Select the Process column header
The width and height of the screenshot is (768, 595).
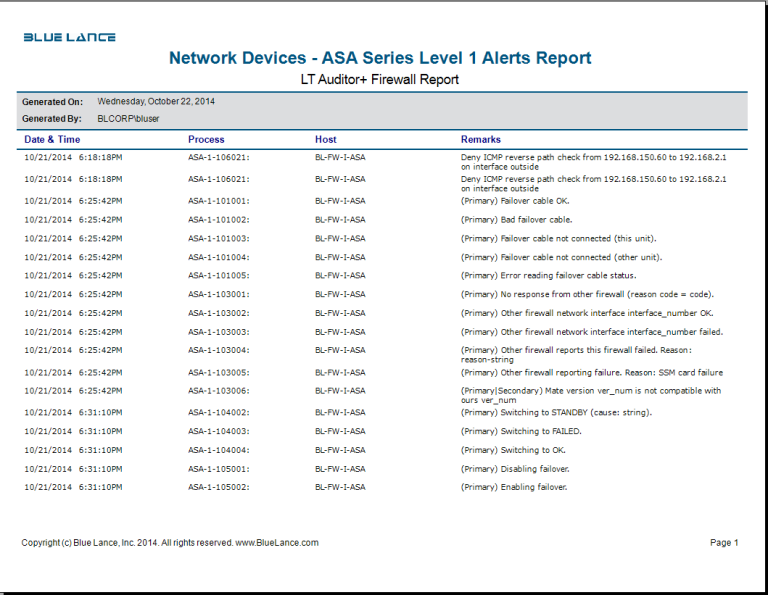click(206, 140)
